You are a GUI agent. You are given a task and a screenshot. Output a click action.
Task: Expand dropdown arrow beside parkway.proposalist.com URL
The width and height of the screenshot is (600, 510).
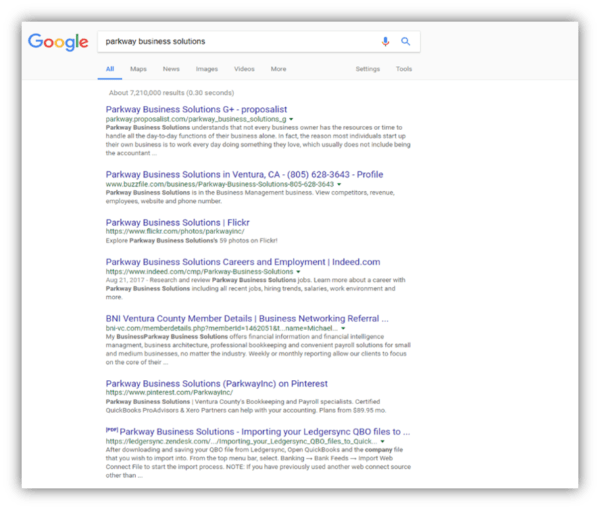click(291, 119)
